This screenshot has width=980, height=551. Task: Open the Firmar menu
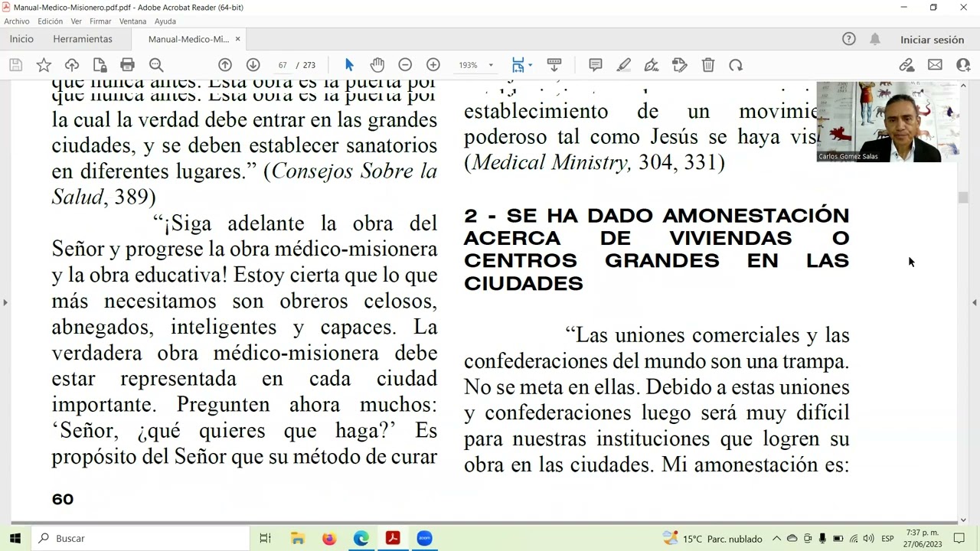100,21
